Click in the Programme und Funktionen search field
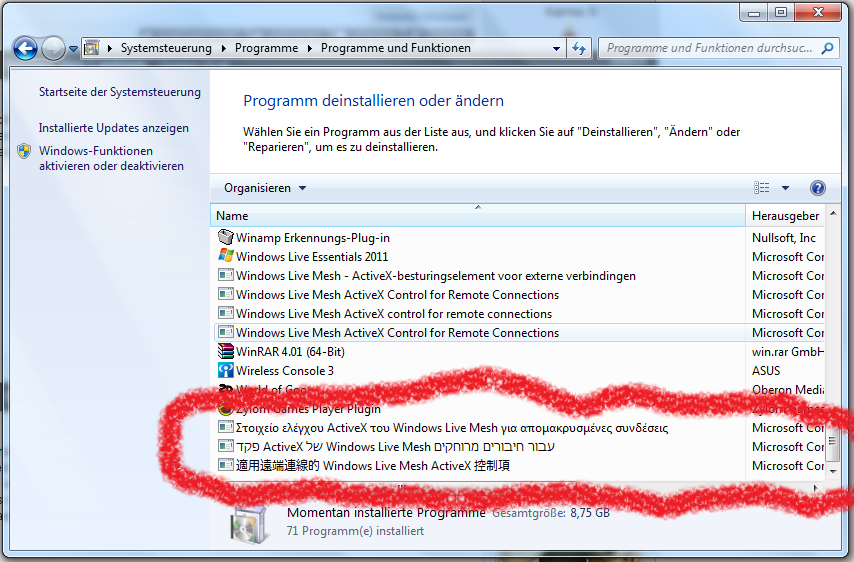The height and width of the screenshot is (562, 854). 710,48
